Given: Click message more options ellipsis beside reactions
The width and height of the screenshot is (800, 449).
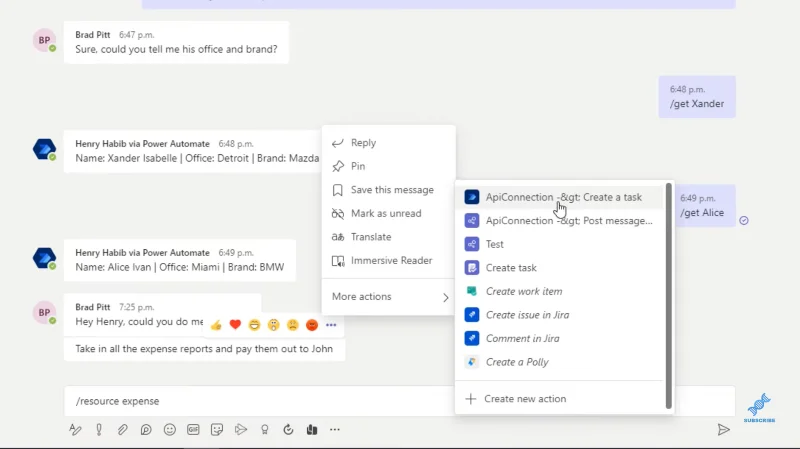Looking at the screenshot, I should click(331, 325).
